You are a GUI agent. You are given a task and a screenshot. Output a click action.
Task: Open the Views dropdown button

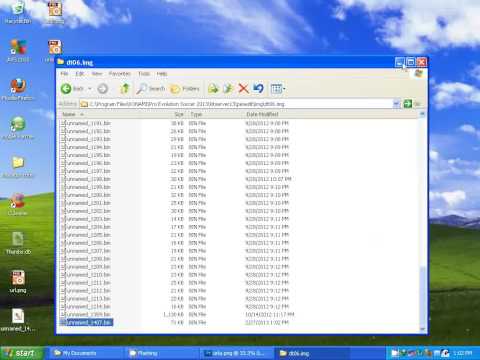click(x=278, y=88)
